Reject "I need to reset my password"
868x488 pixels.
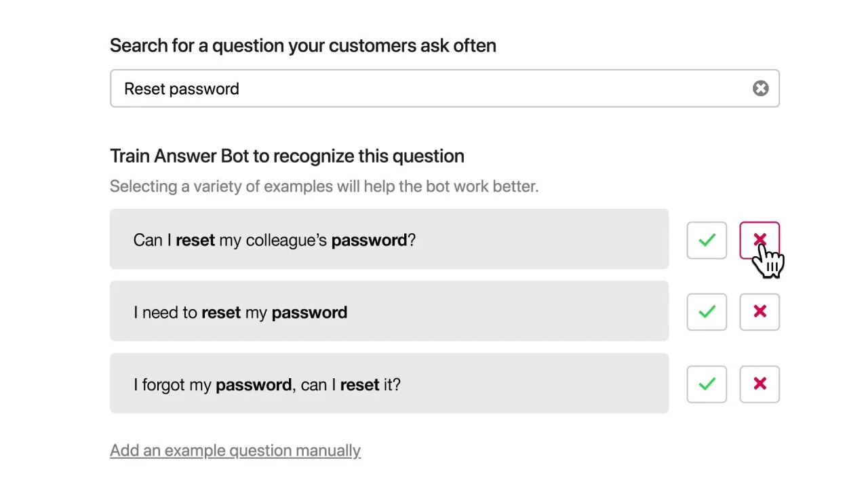pos(759,312)
